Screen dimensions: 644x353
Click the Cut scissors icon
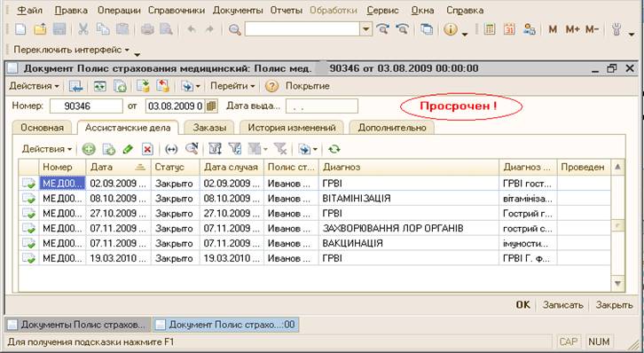pyautogui.click(x=83, y=29)
